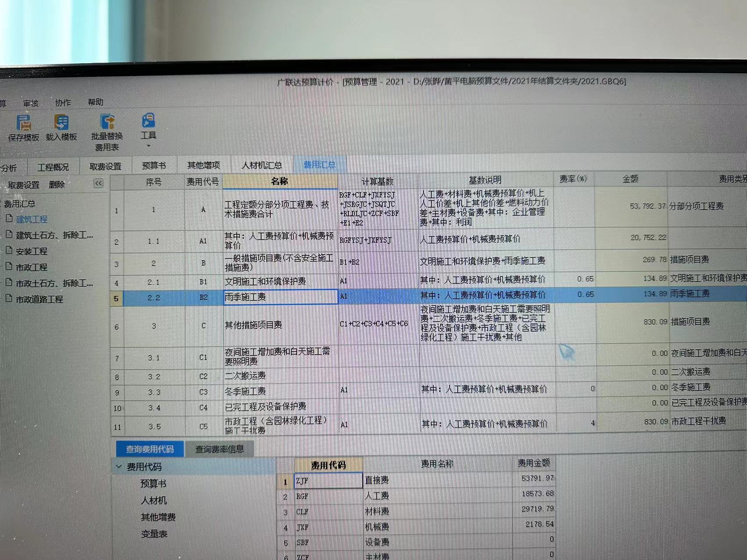The image size is (747, 560).
Task: Click the 批量替换费用表 icon
Action: pos(108,122)
